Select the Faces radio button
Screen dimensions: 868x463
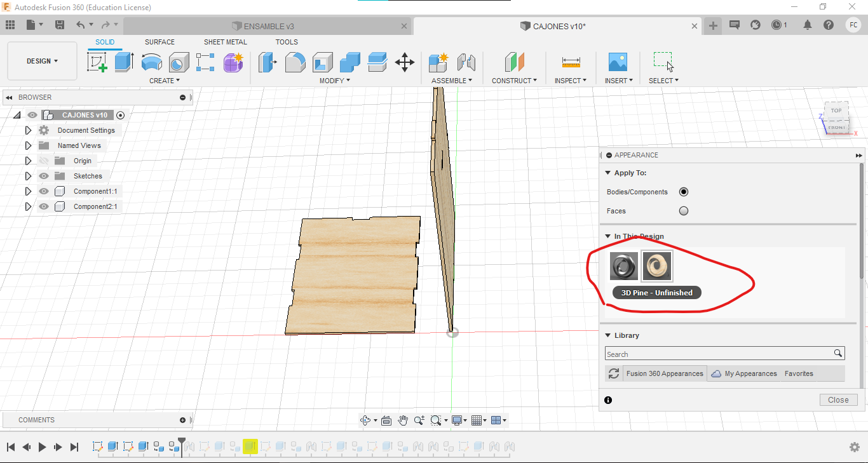tap(684, 211)
